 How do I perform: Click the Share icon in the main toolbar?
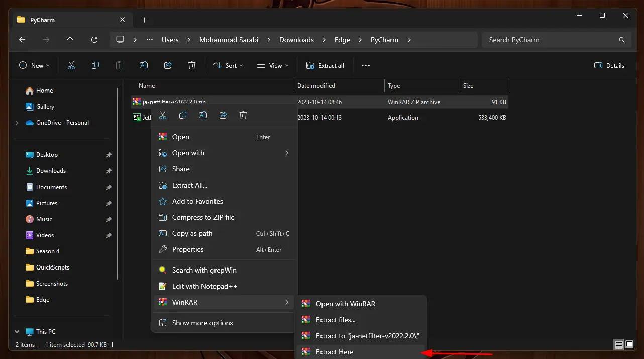168,65
